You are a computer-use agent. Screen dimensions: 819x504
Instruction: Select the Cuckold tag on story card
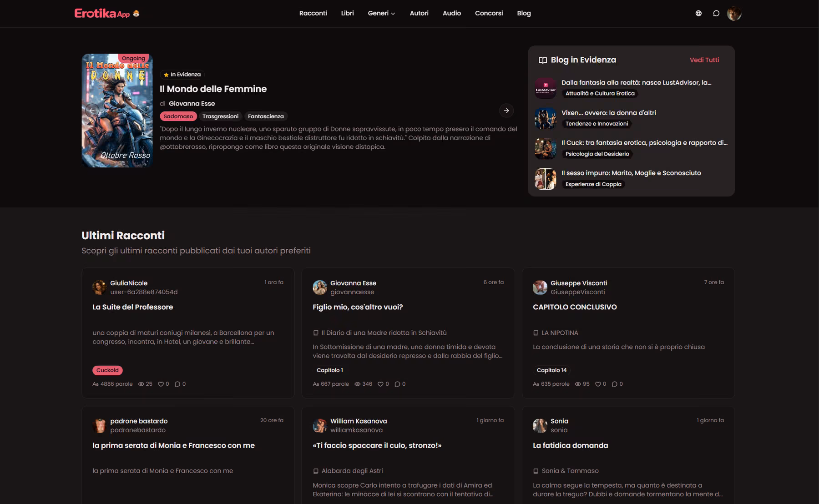(107, 370)
